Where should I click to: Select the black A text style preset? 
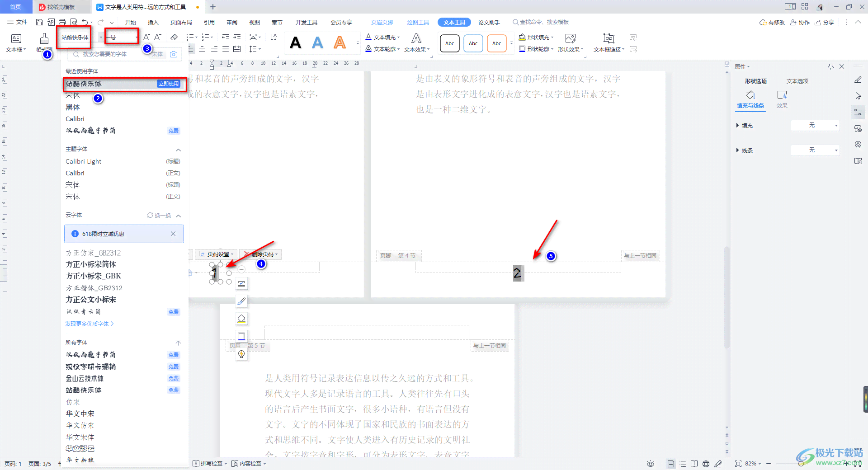(296, 43)
